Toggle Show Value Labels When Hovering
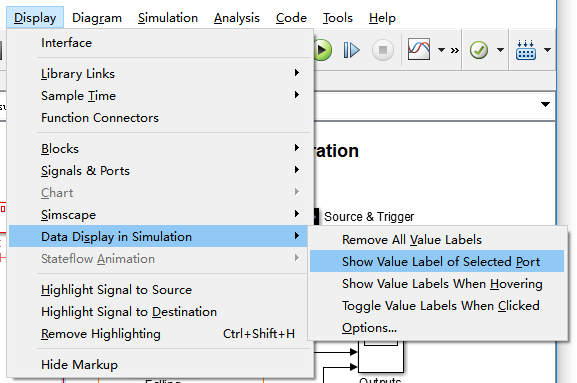Screen dimensions: 577x383 click(x=437, y=284)
